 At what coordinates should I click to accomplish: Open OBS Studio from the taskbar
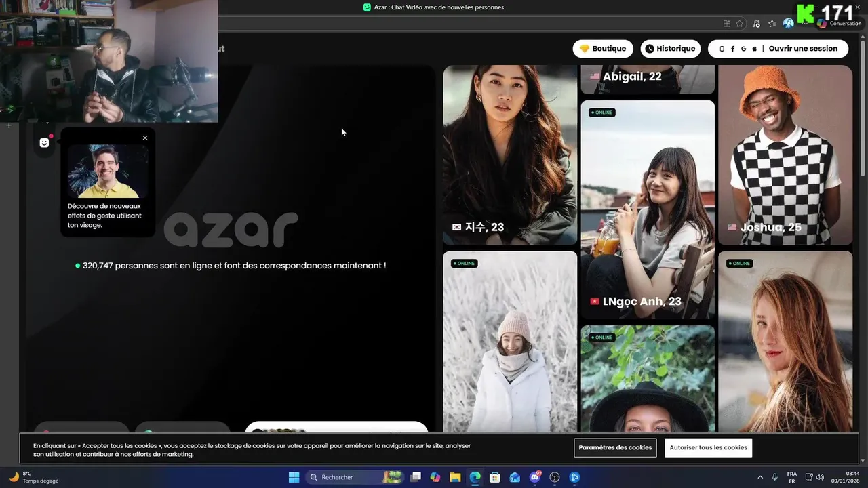pyautogui.click(x=555, y=477)
